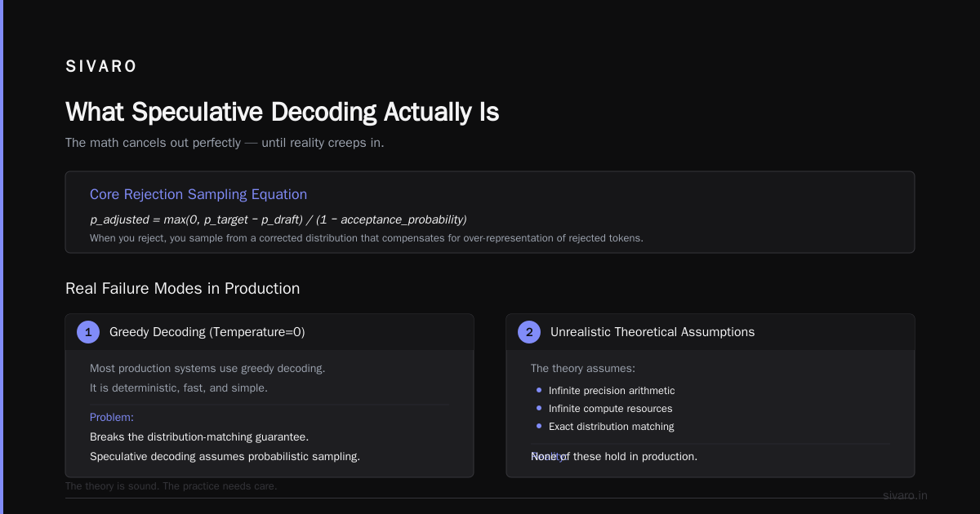This screenshot has height=514, width=980.
Task: Click "Greedy Decoding (Temperature=0)" card title
Action: point(207,332)
